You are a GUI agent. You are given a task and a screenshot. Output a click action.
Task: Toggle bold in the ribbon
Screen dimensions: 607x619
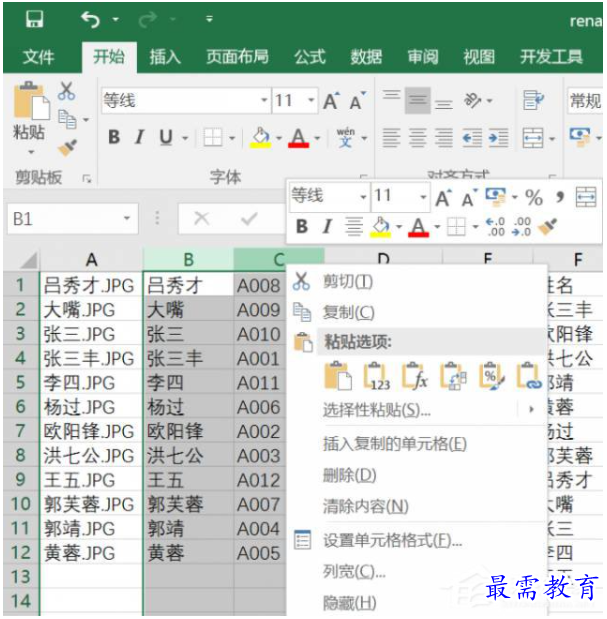114,137
